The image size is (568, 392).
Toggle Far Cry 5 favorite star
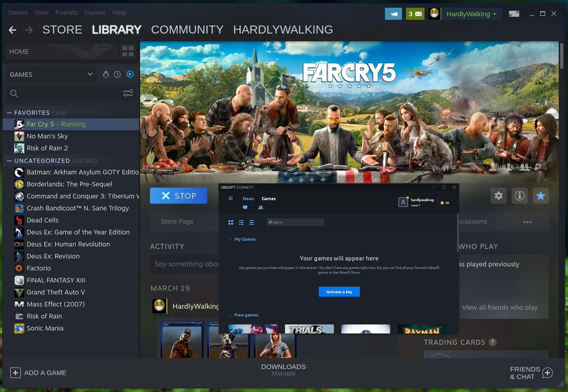click(541, 196)
